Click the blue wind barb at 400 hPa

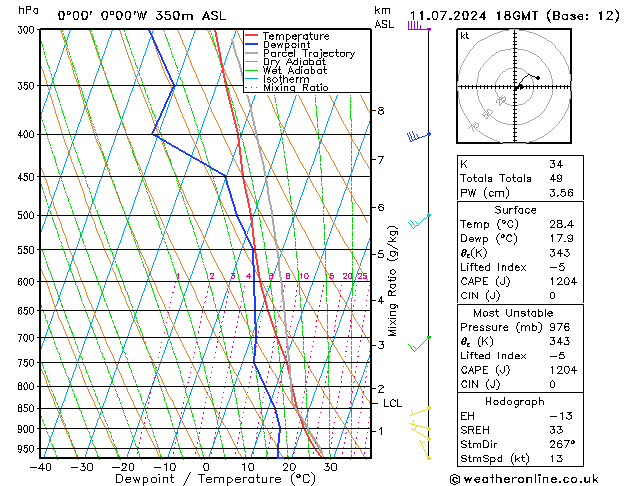[x=419, y=136]
